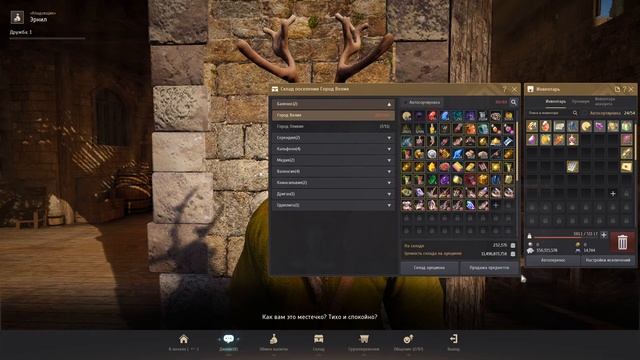Click the Настройка исключений button
This screenshot has width=640, height=360.
click(608, 260)
